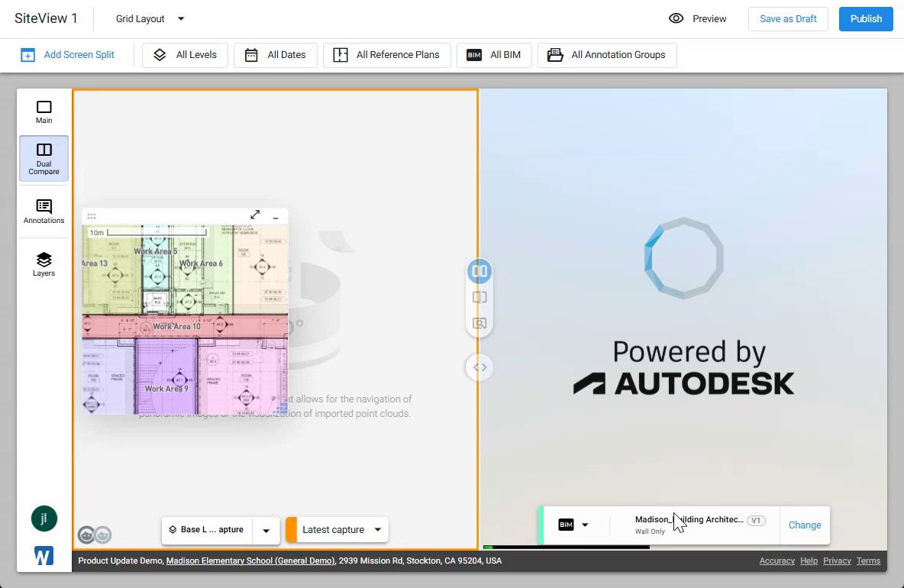Click the green user avatar 'jl'

44,519
